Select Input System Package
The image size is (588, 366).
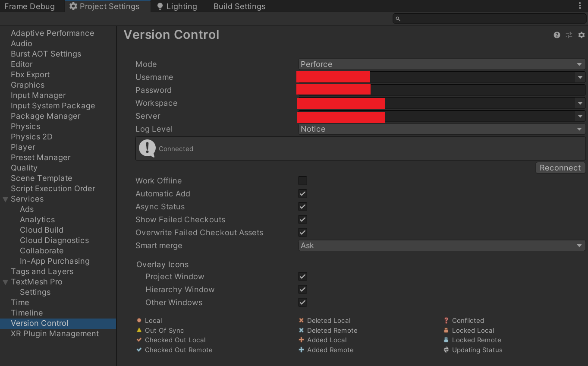point(53,106)
